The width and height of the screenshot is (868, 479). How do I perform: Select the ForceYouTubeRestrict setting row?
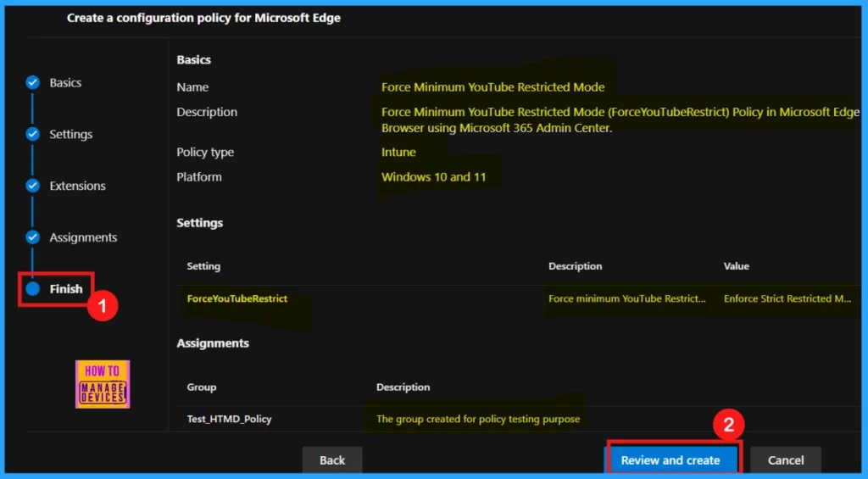pos(519,298)
